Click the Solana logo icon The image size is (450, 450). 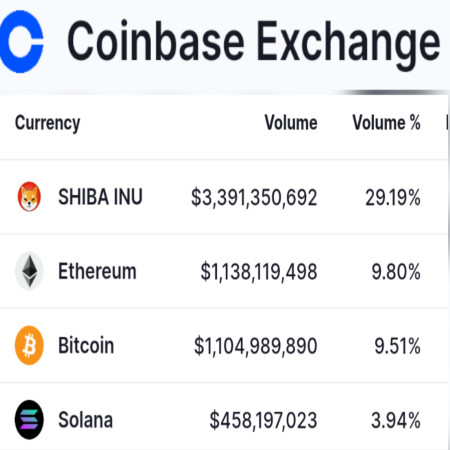[x=29, y=420]
